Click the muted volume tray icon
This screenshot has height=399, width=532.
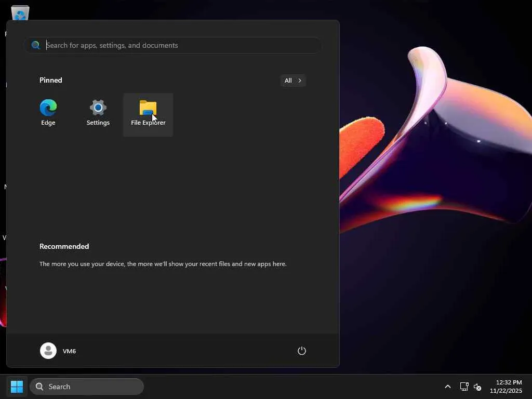point(477,387)
